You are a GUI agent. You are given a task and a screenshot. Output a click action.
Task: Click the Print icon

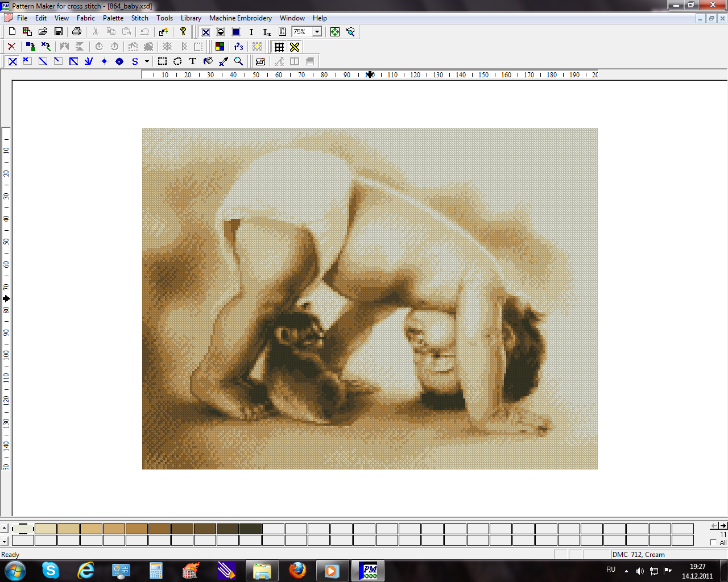(x=77, y=32)
